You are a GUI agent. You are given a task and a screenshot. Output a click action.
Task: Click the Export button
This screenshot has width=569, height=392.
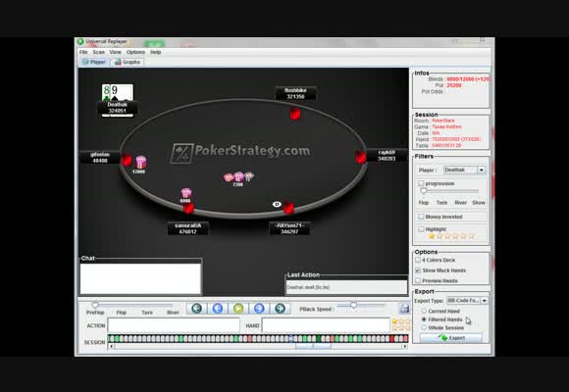[x=451, y=338]
